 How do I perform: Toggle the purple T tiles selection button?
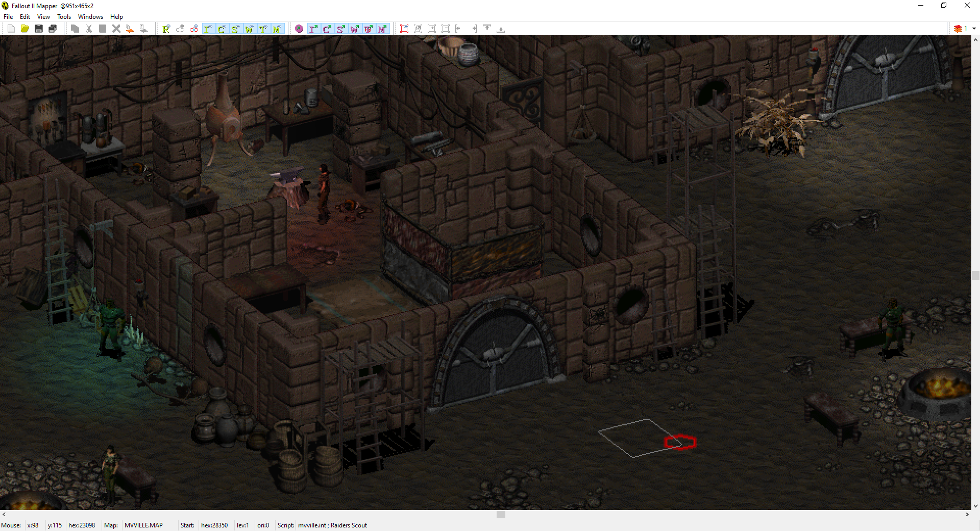(368, 29)
